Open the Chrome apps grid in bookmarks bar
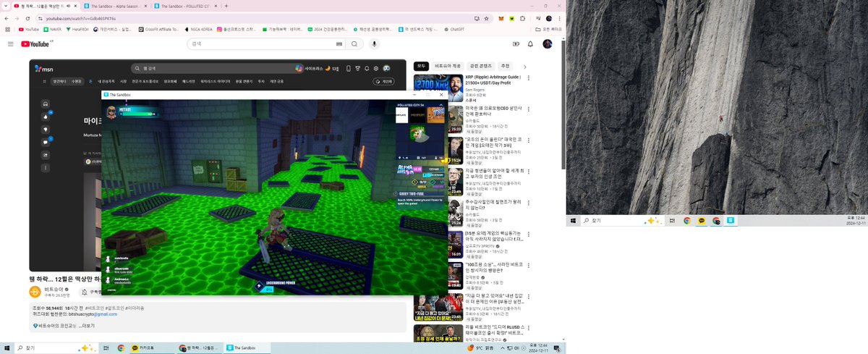Screen dimensions: 868x354 7,30
